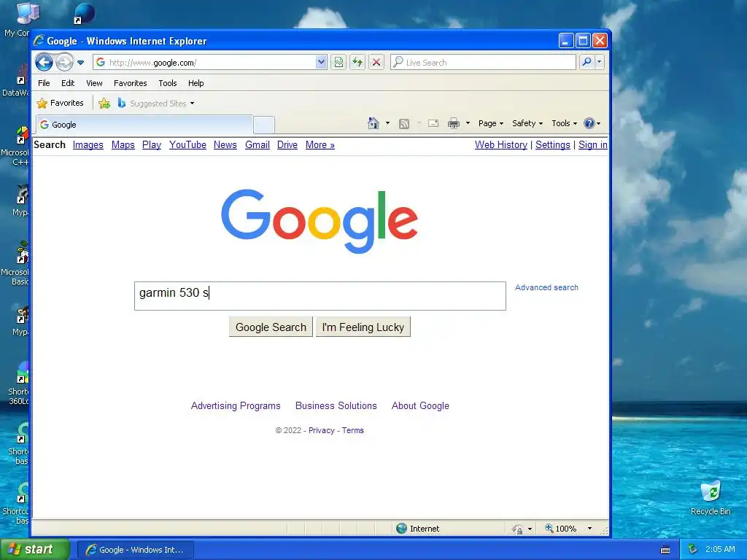Open the Safety command bar menu

point(527,123)
